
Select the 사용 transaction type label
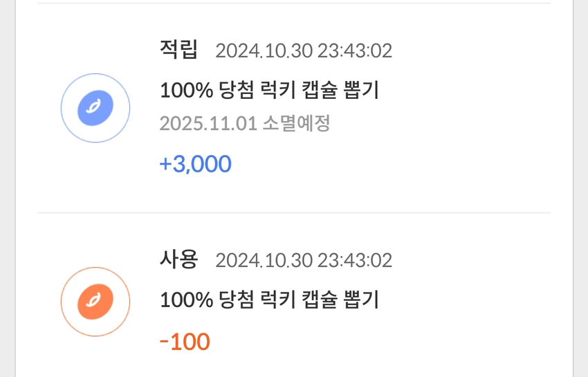coord(178,259)
